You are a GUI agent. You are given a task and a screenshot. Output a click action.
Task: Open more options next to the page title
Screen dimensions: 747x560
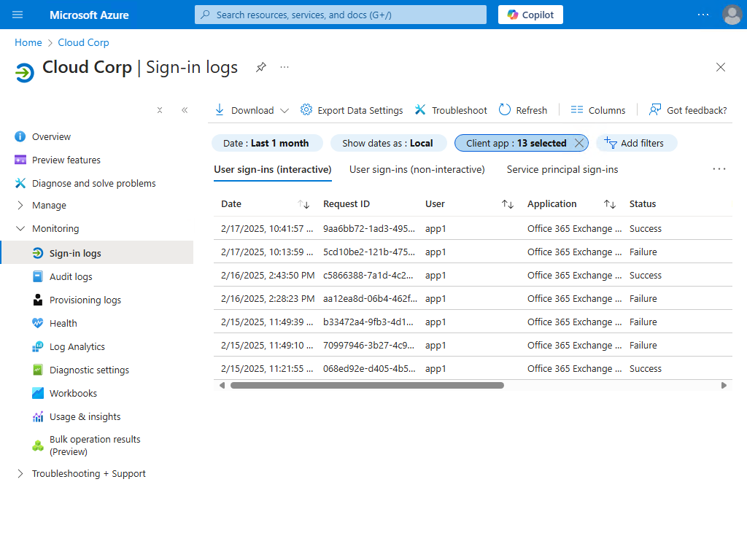tap(285, 67)
